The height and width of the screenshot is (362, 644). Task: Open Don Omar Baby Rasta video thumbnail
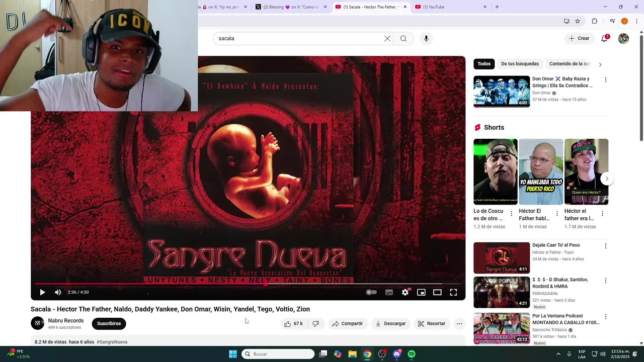502,92
